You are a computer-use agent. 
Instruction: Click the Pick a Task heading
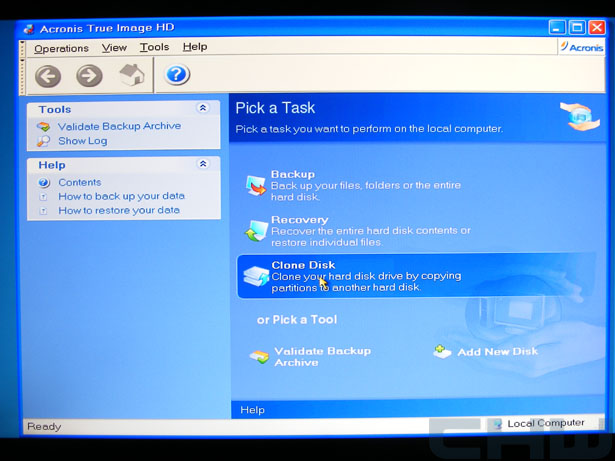275,108
